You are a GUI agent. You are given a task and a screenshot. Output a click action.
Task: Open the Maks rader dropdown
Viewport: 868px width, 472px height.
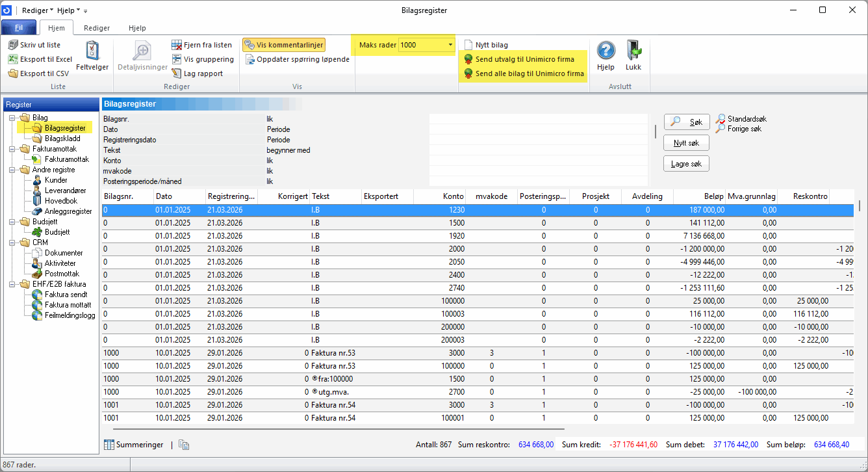tap(450, 45)
